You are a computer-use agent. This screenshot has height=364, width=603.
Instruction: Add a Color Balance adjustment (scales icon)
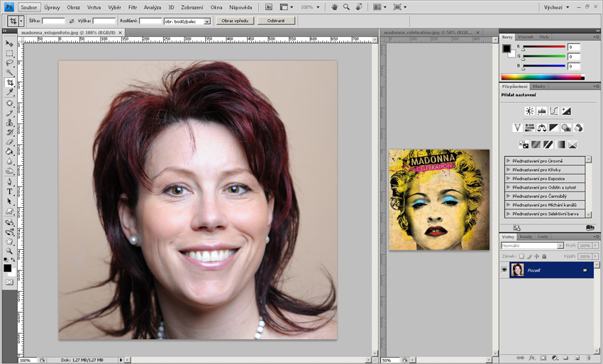541,128
